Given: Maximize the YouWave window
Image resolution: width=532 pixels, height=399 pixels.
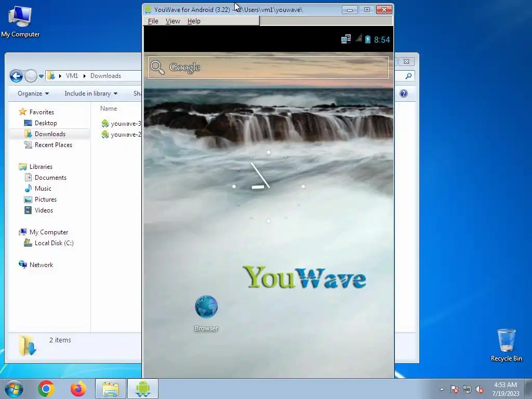Looking at the screenshot, I should 367,10.
